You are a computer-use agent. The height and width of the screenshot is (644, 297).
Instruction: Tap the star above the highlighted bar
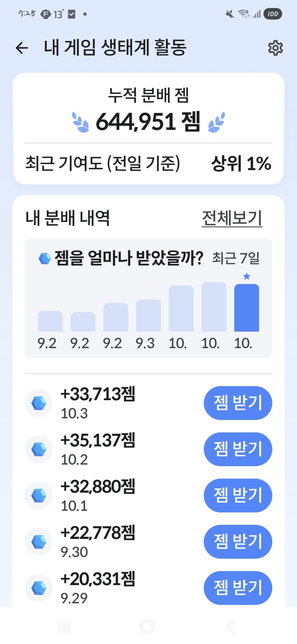pos(246,276)
